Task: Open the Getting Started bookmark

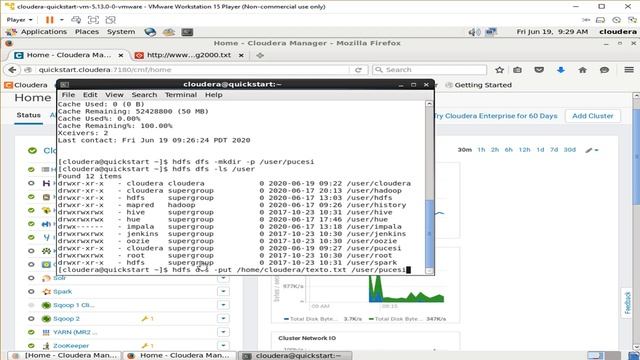Action: click(x=478, y=85)
